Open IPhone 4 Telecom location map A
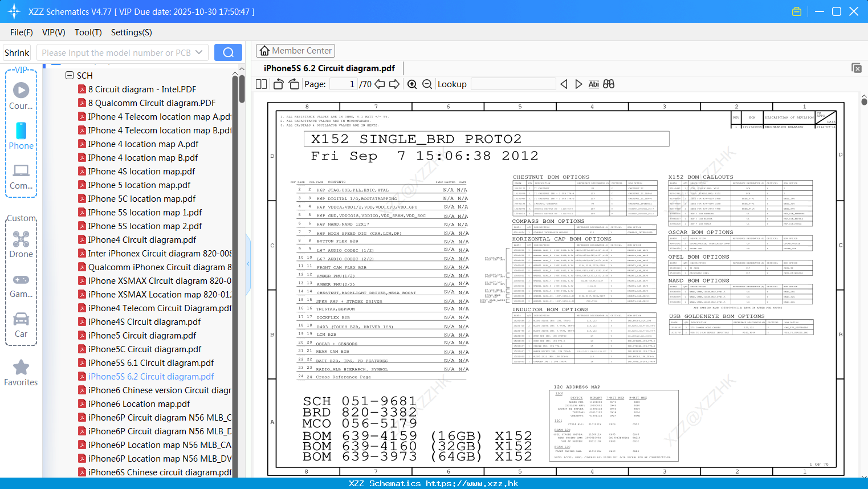Image resolution: width=868 pixels, height=489 pixels. (x=160, y=117)
